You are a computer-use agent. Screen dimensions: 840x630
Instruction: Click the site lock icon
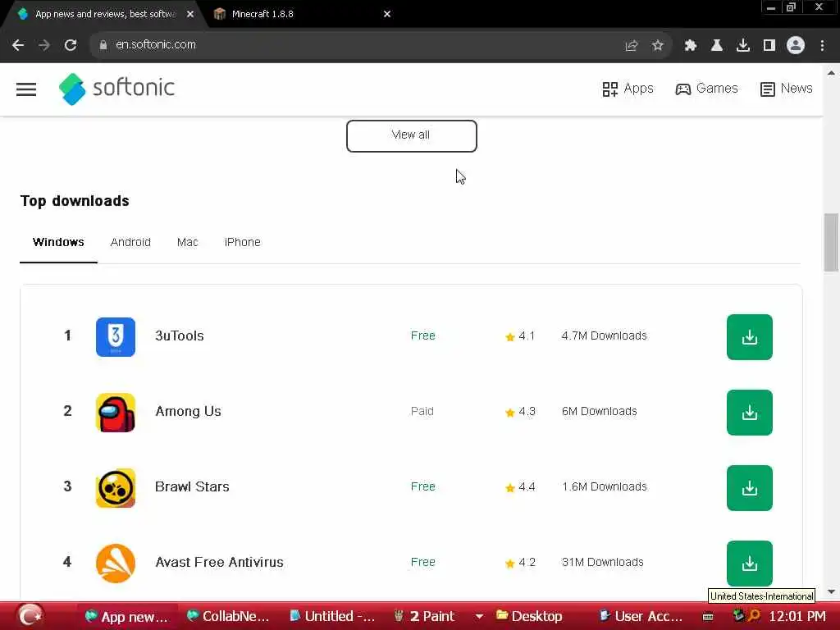(103, 45)
